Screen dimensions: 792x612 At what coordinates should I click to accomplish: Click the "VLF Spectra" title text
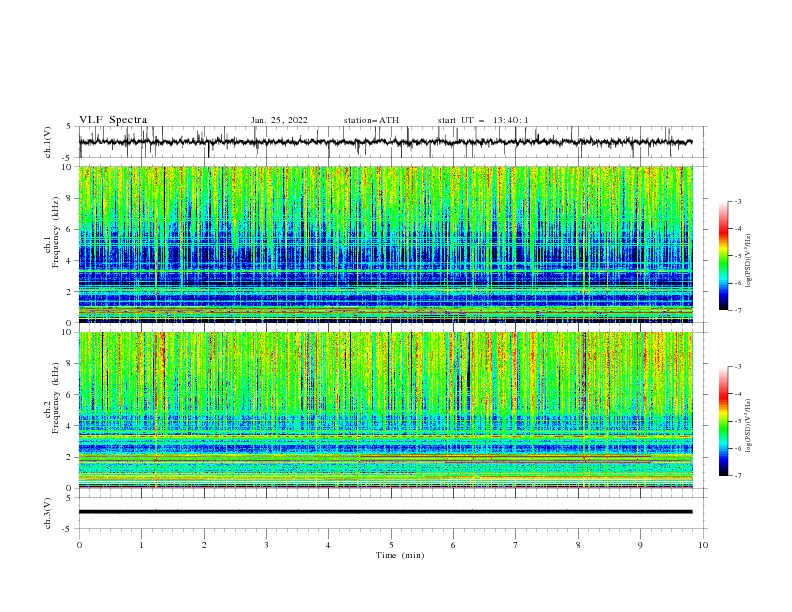[113, 120]
